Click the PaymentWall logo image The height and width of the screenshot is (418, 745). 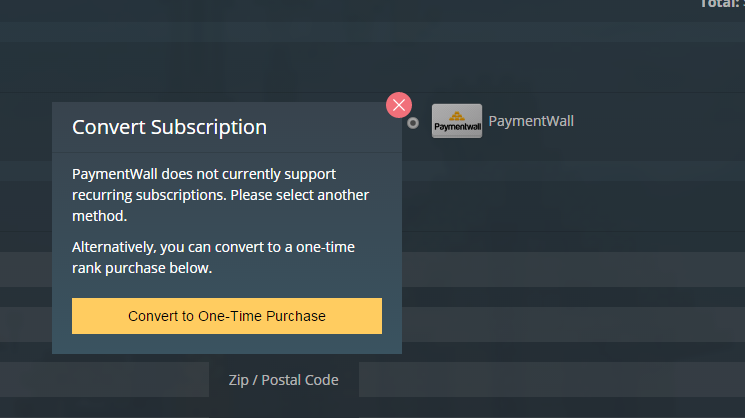click(x=456, y=121)
